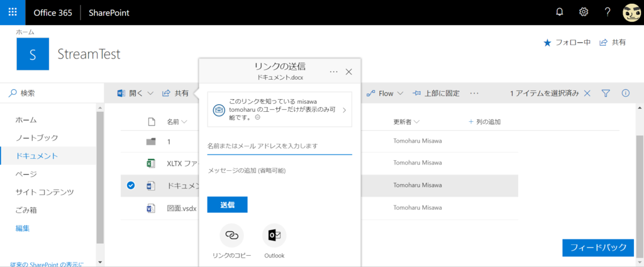Open ページ in the left navigation
644x267 pixels.
point(26,174)
